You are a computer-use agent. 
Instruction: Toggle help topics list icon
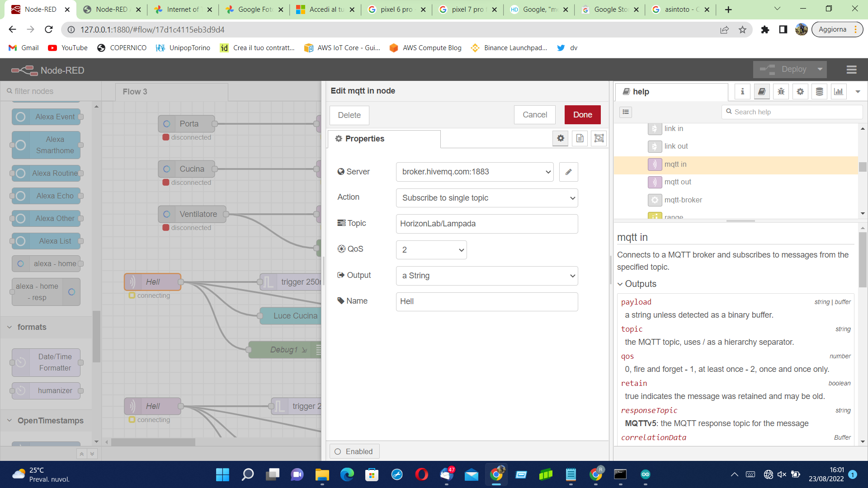tap(626, 112)
